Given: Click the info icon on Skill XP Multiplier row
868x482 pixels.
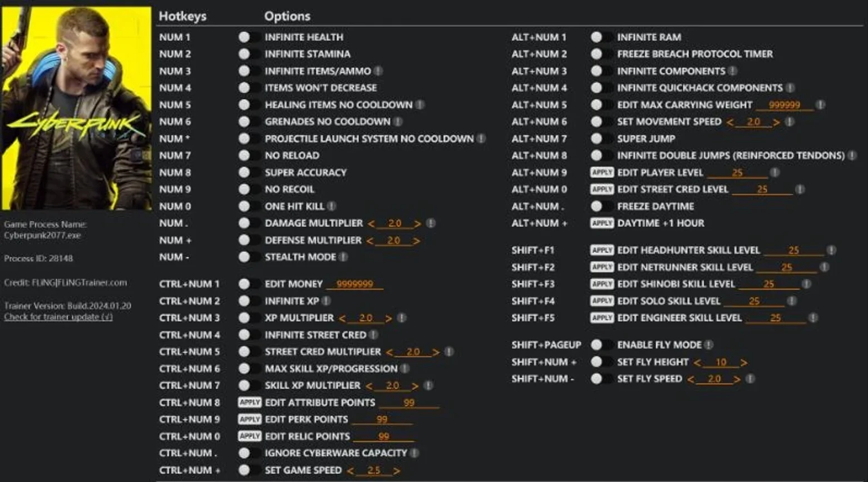Looking at the screenshot, I should pyautogui.click(x=428, y=385).
